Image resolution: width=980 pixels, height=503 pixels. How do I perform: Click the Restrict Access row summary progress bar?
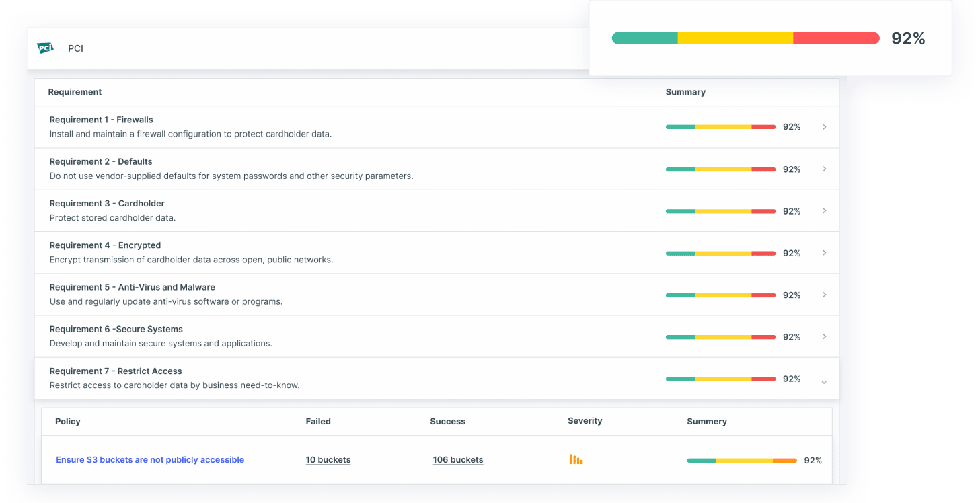[x=721, y=379]
